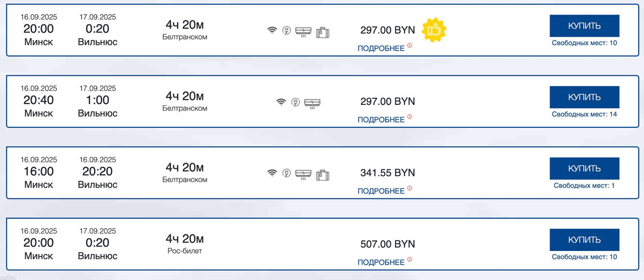This screenshot has width=644, height=280.
Task: Click luggage icon on the 341.55 BYN trip
Action: pyautogui.click(x=323, y=174)
